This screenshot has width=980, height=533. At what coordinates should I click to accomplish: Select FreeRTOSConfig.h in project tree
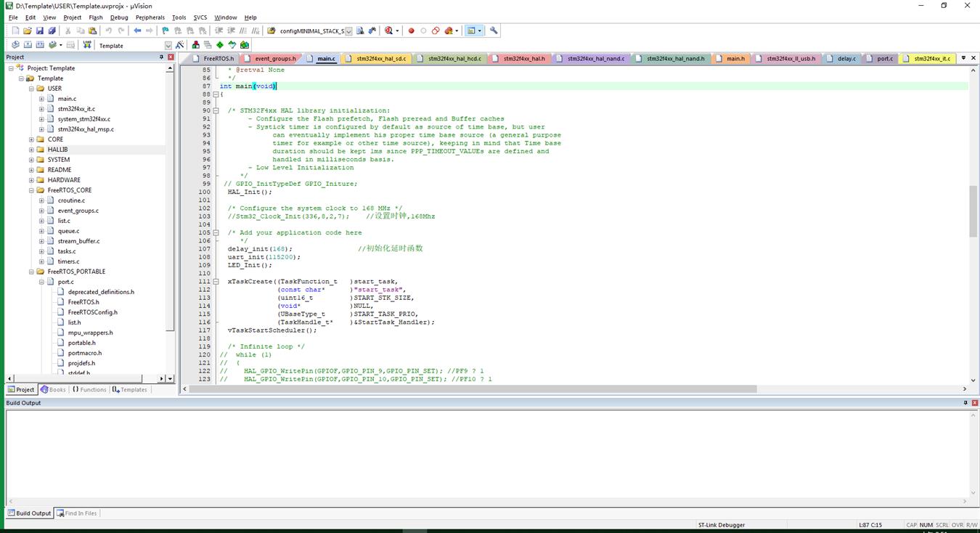click(x=93, y=312)
